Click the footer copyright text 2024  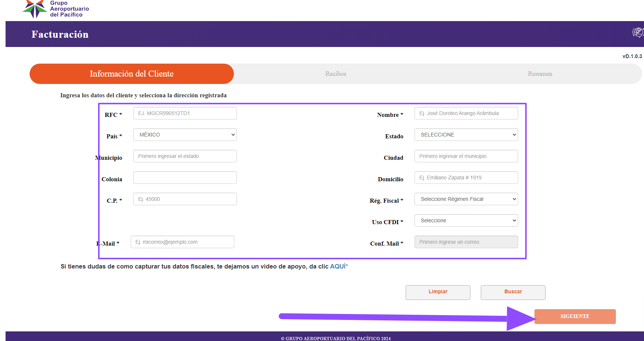coord(336,338)
